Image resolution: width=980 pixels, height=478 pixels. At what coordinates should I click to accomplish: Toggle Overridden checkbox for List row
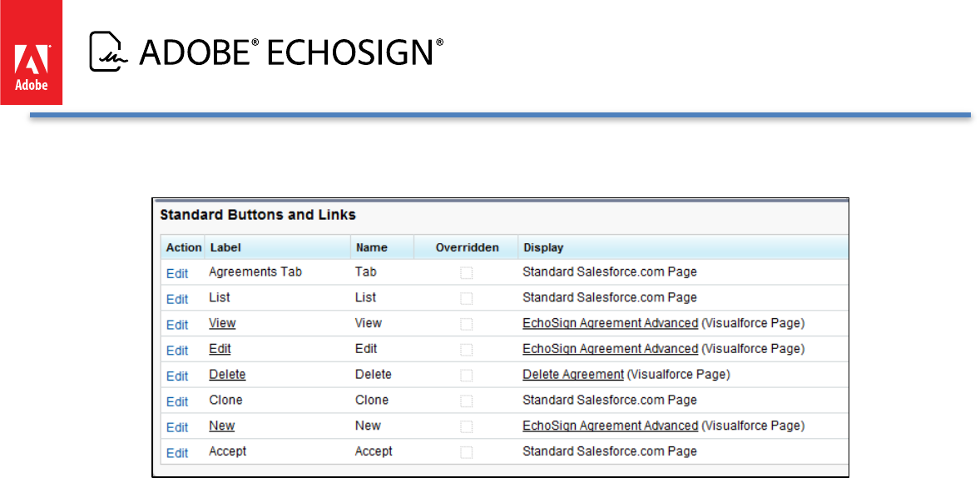[x=466, y=298]
